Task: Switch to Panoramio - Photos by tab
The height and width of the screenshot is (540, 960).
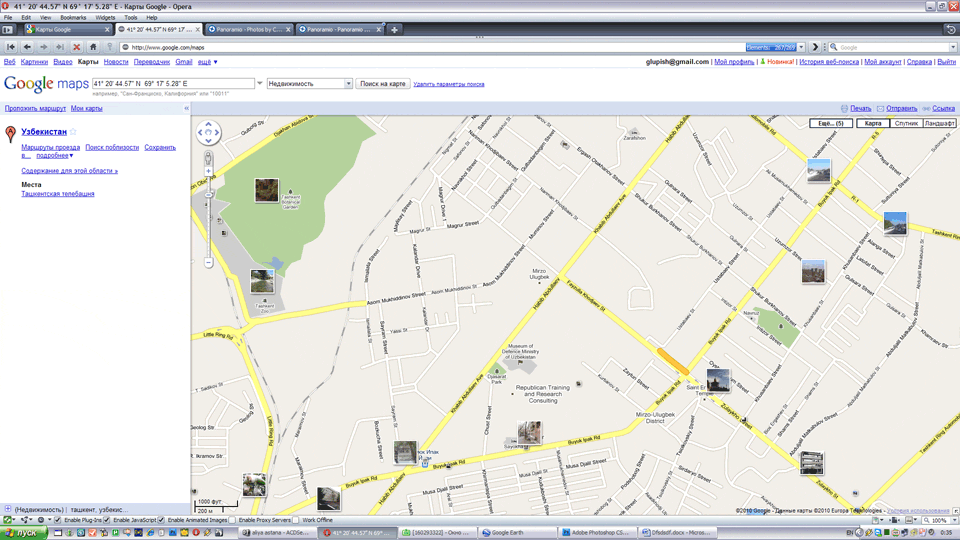Action: point(249,29)
